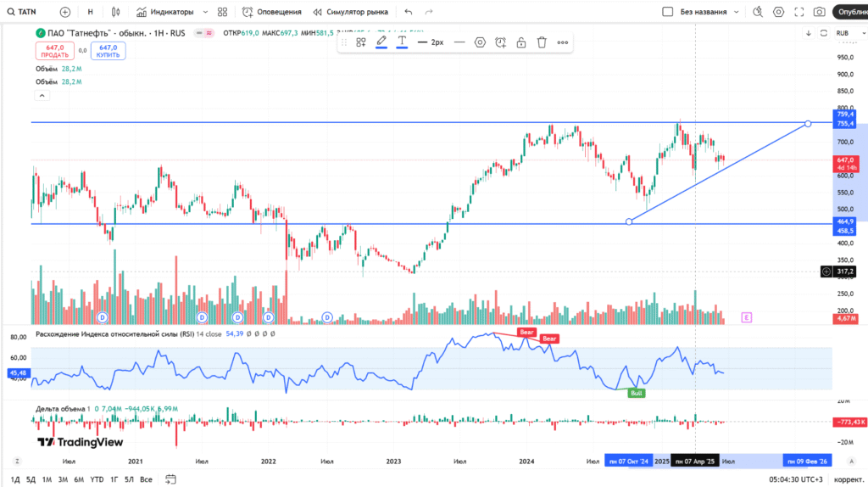The image size is (868, 487).
Task: Click the ПРОДАТЬ 647,0 sell button
Action: tap(55, 51)
